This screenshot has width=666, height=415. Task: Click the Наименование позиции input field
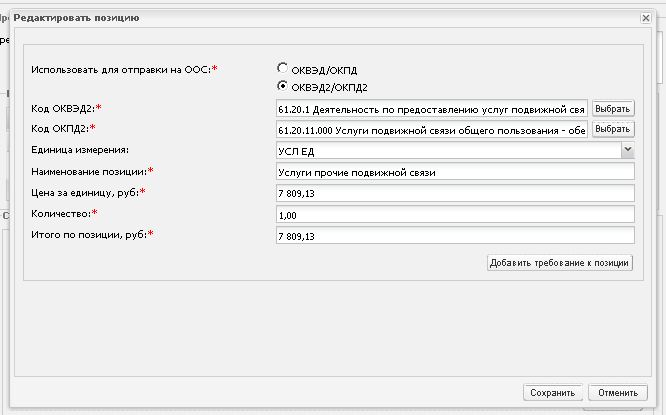pos(455,172)
